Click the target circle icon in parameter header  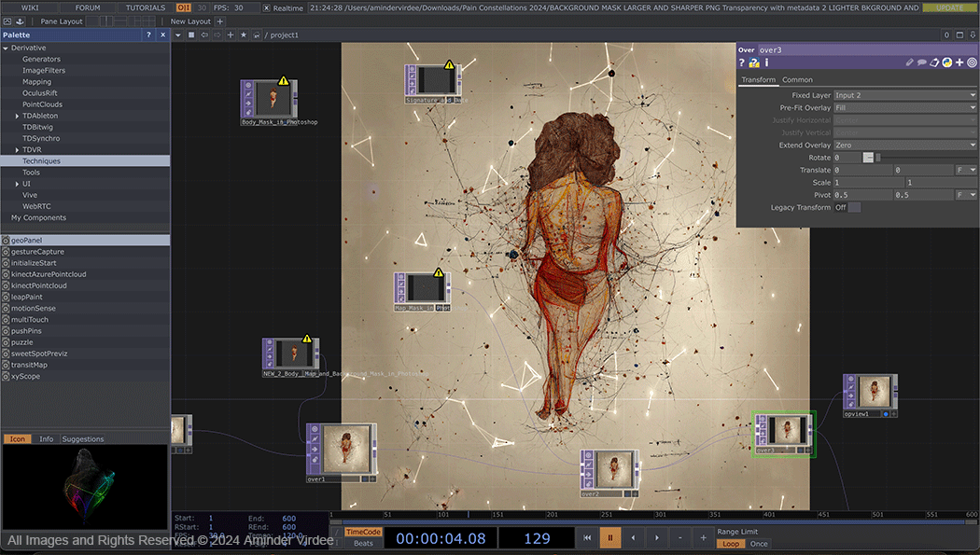[x=972, y=62]
